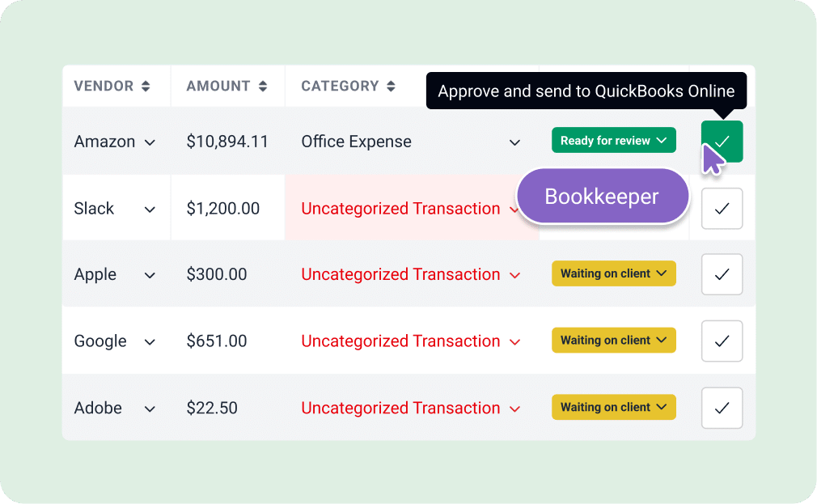Select Uncategorized Transaction text in Adobe row
Viewport: 817px width, 504px height.
401,408
